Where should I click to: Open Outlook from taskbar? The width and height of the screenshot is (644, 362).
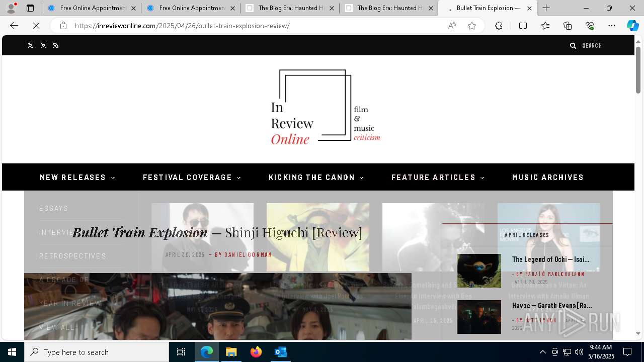[x=280, y=352]
